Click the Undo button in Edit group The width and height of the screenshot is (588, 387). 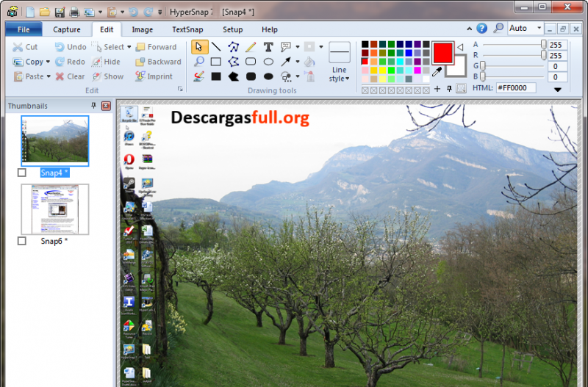point(71,47)
